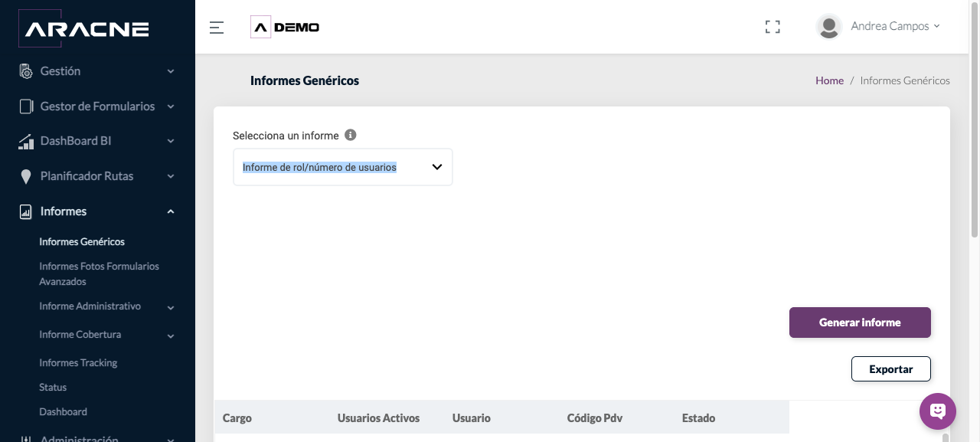The width and height of the screenshot is (980, 442).
Task: Expand DashBoard BI chevron
Action: [x=171, y=141]
